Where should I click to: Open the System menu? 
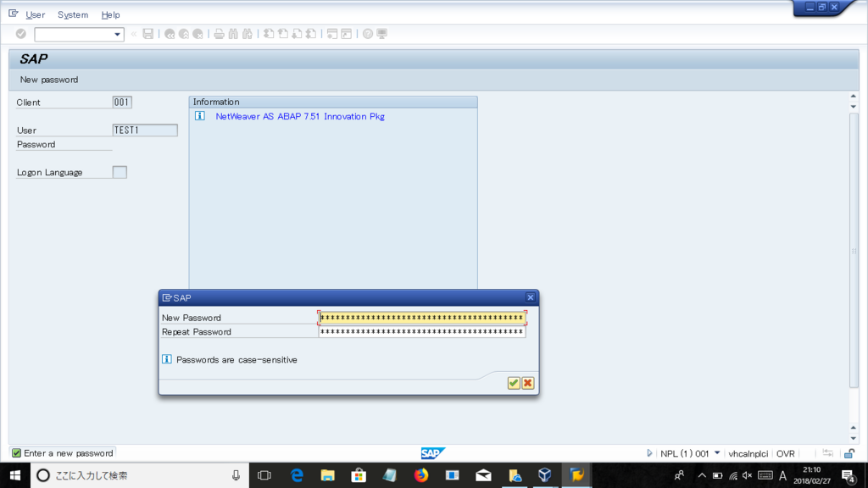click(x=73, y=15)
